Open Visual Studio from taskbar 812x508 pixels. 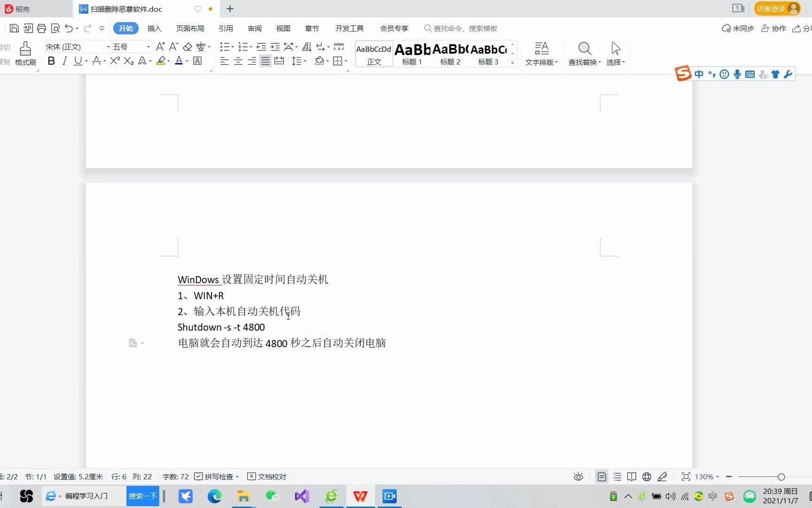(302, 496)
